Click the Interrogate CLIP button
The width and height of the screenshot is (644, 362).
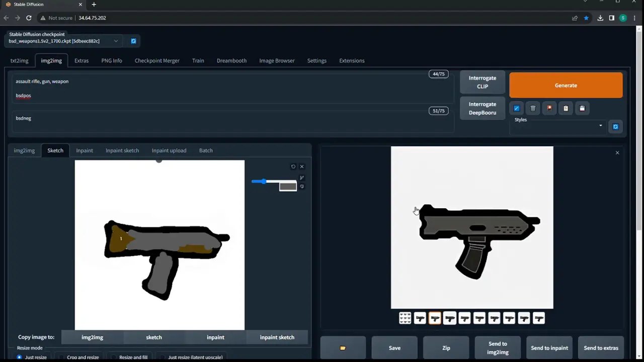(x=482, y=82)
